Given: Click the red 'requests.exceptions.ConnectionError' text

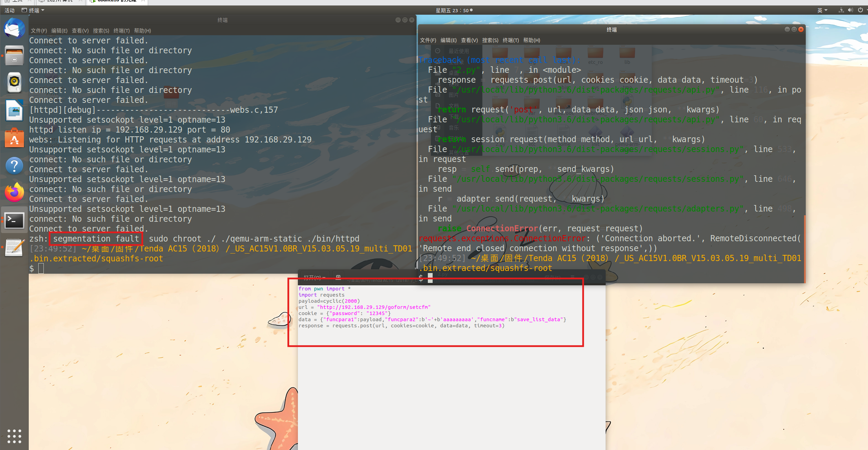Looking at the screenshot, I should tap(502, 238).
